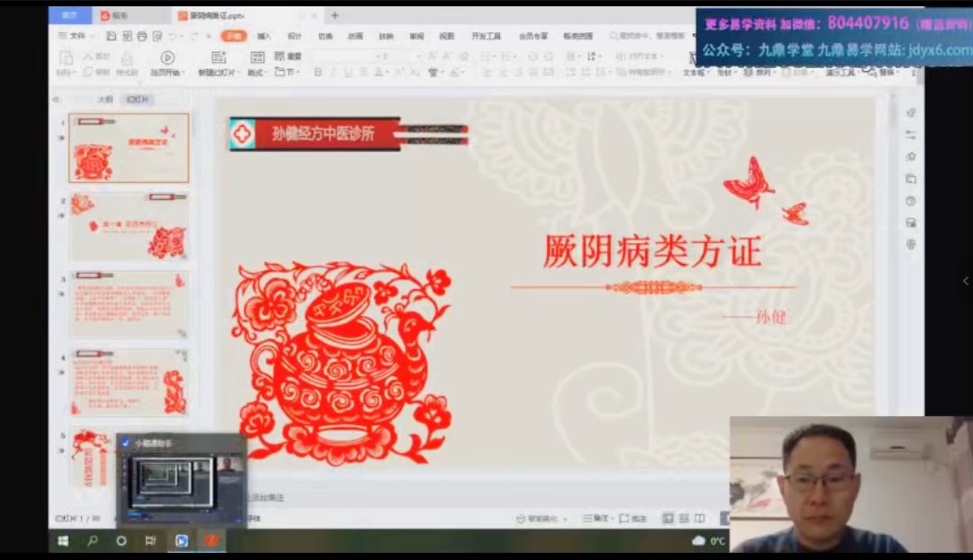Toggle Bold text formatting
973x560 pixels.
(317, 72)
